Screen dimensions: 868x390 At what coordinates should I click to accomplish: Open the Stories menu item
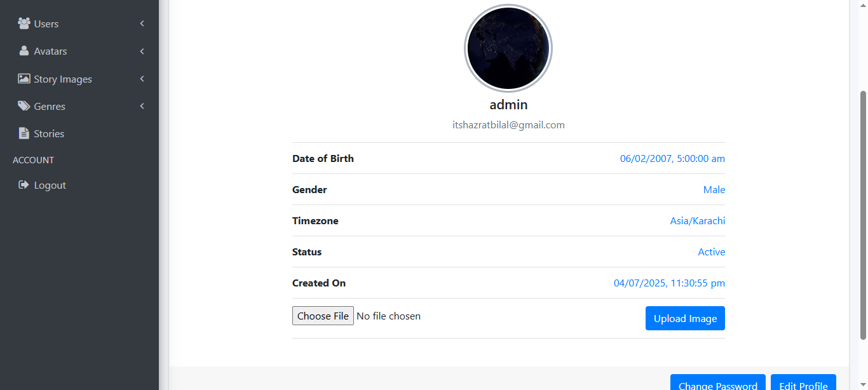coord(79,133)
